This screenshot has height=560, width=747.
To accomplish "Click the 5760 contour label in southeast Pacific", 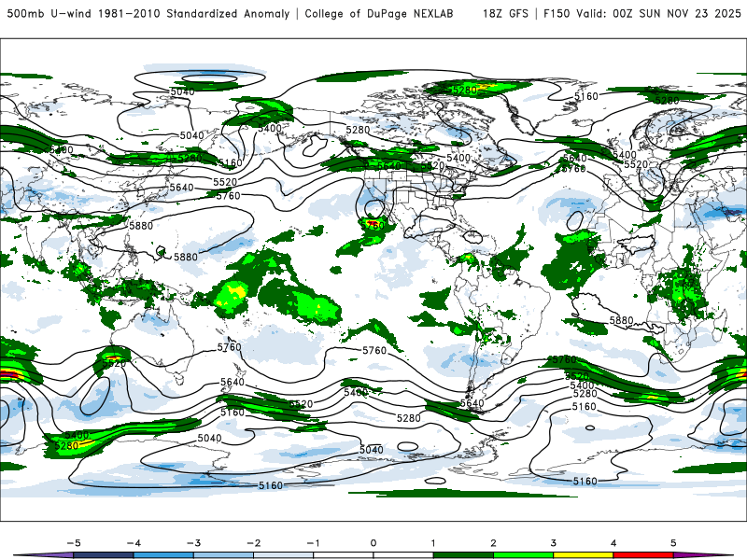I will pos(374,351).
